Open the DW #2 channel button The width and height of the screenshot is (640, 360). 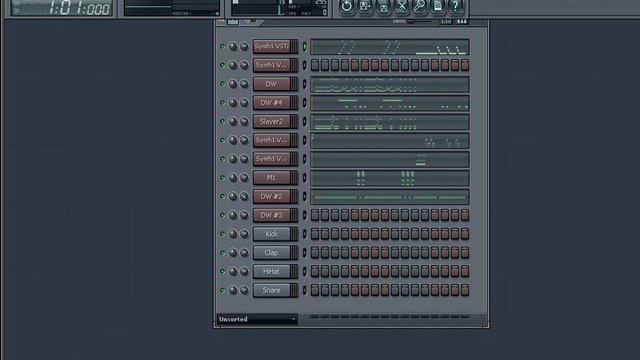(275, 197)
